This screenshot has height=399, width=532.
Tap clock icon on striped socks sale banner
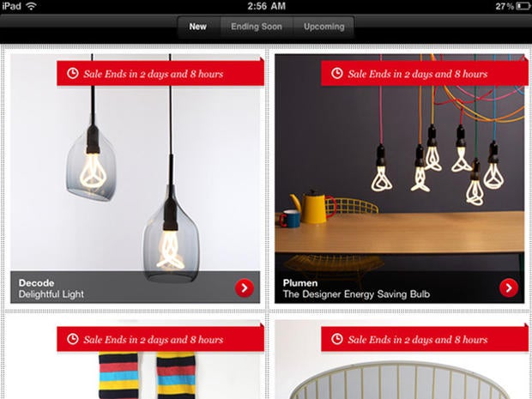click(x=73, y=339)
